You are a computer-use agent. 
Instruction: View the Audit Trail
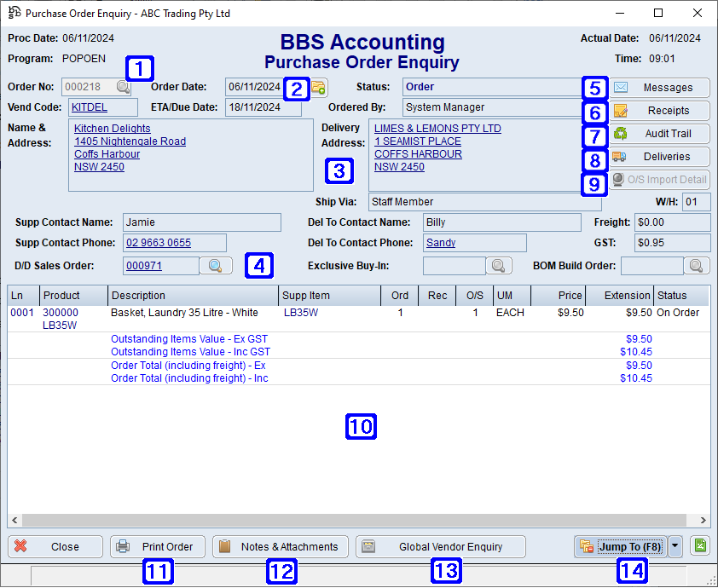[x=659, y=134]
